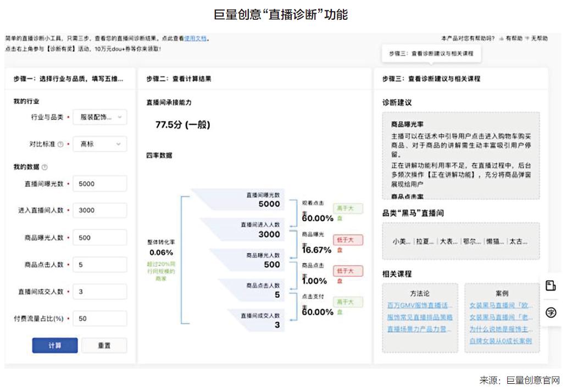The image size is (572, 392).
Task: Click the 直播间承接能力 section label
Action: click(x=169, y=103)
